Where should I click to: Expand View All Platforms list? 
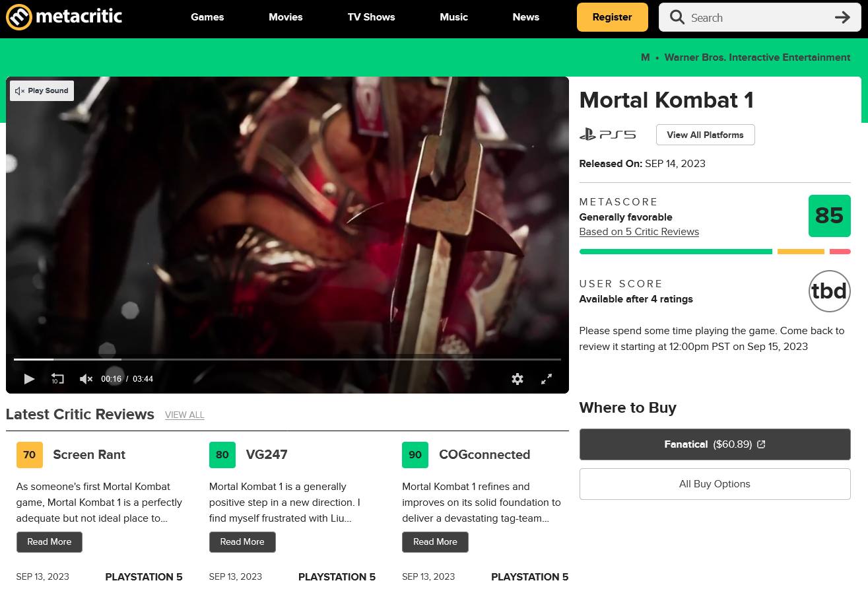[x=705, y=135]
